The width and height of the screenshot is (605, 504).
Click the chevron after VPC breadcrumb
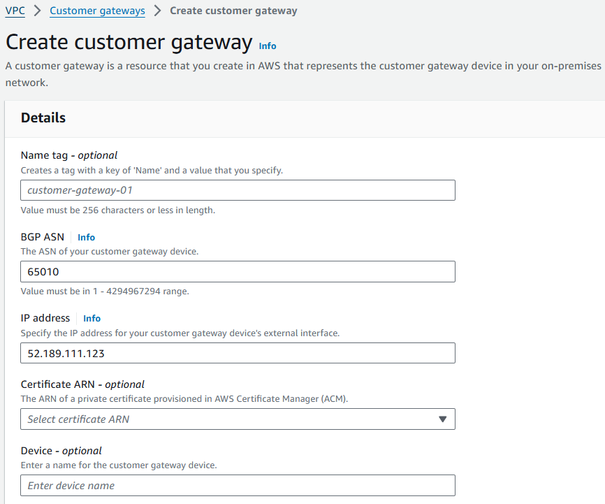pos(37,11)
